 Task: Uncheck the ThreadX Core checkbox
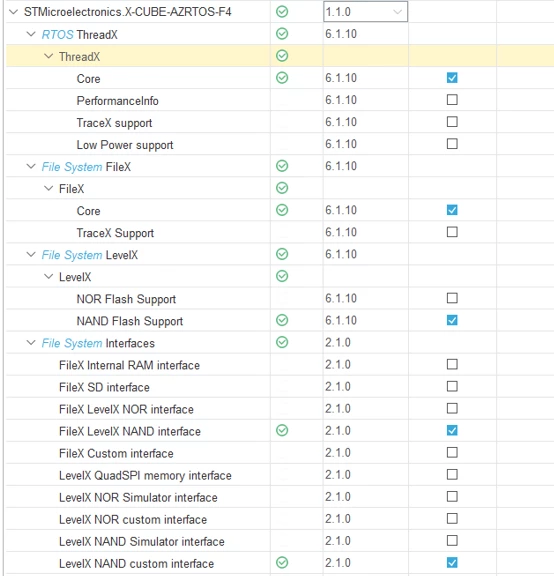click(452, 78)
